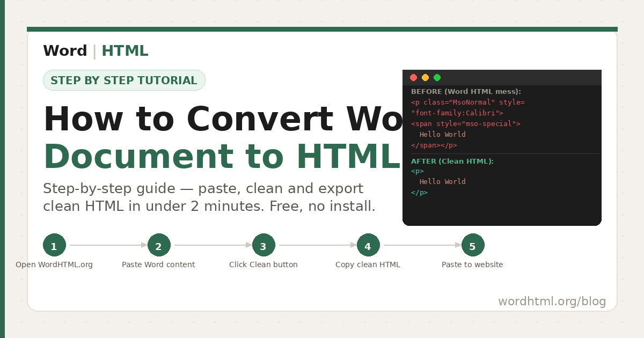Select step circle number 3
This screenshot has height=338, width=644.
pyautogui.click(x=264, y=246)
